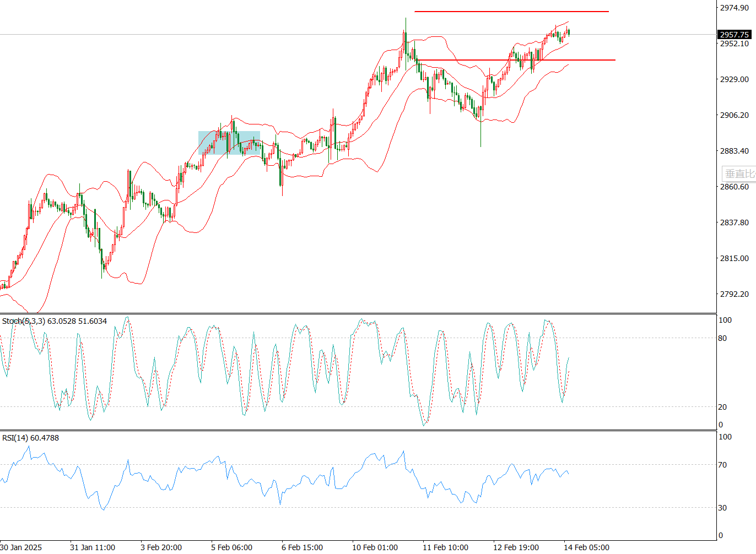Click the 2883.40 price scale label

734,151
